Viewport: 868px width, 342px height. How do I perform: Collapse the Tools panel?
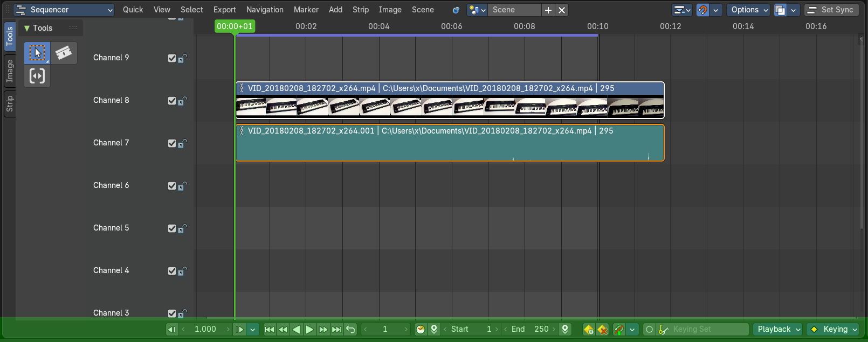coord(26,28)
